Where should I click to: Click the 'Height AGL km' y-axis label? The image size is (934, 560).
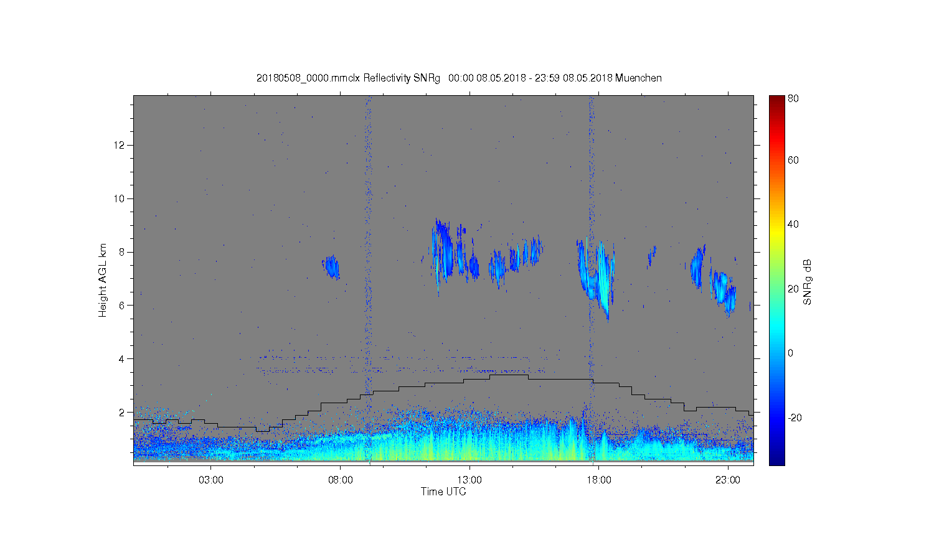click(x=103, y=280)
